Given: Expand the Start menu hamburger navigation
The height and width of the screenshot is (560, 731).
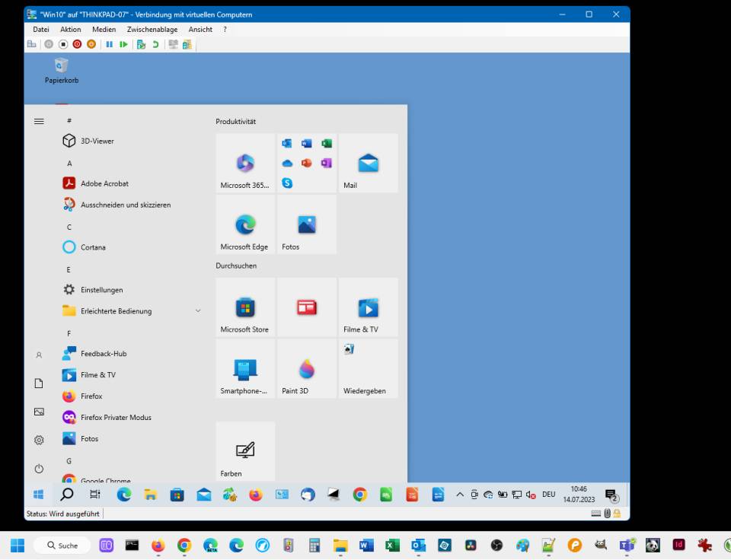Looking at the screenshot, I should click(x=39, y=121).
